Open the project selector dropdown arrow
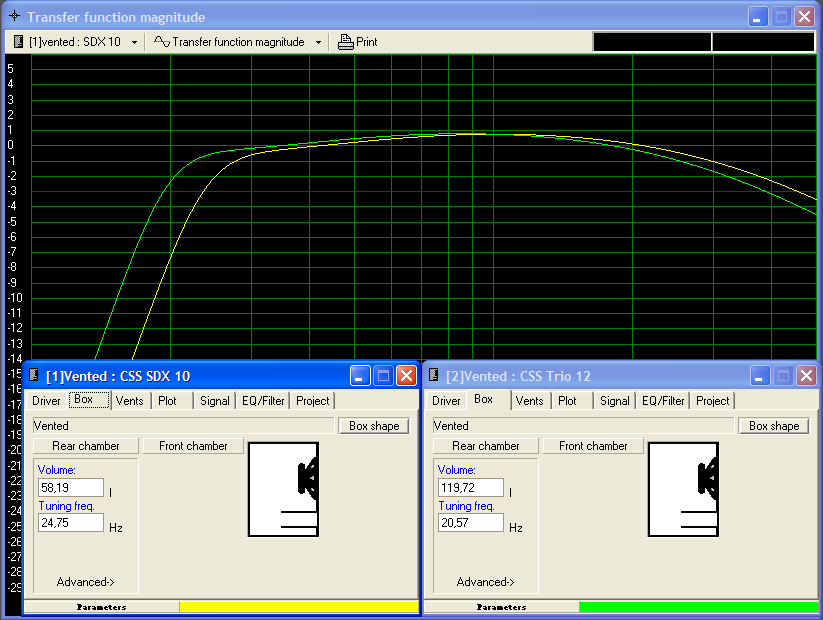The width and height of the screenshot is (823, 620). [134, 42]
